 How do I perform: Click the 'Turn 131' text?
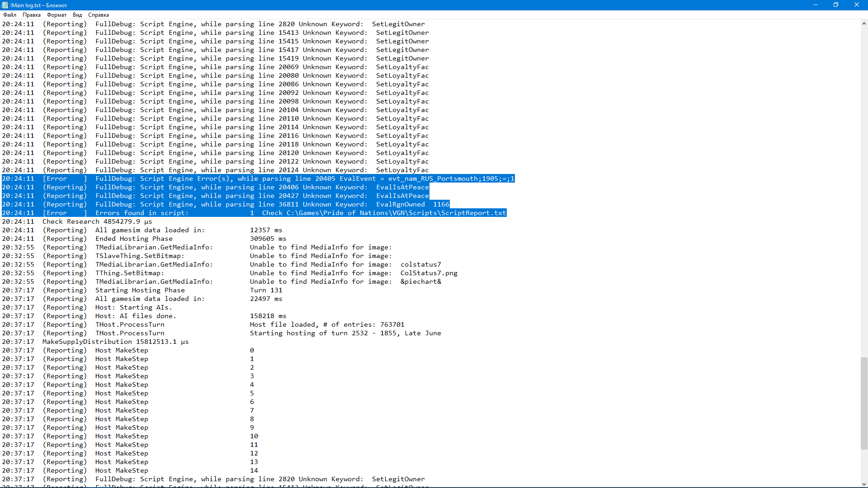point(266,290)
